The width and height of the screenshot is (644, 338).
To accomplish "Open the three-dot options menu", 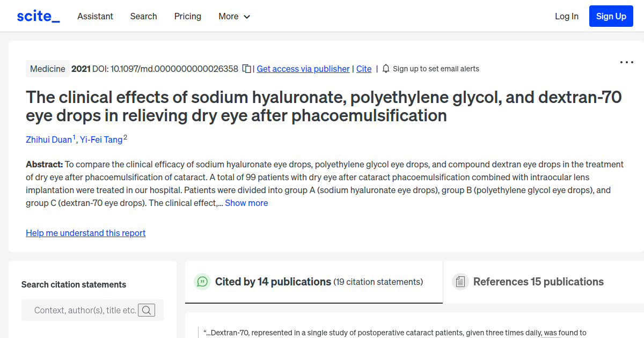I will [x=626, y=62].
